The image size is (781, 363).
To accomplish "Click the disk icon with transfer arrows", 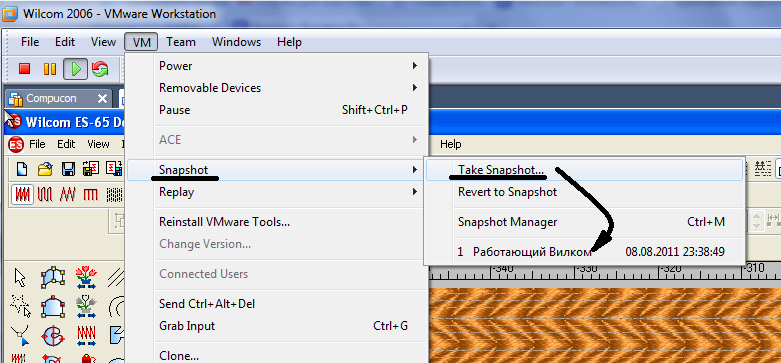I will pyautogui.click(x=91, y=169).
